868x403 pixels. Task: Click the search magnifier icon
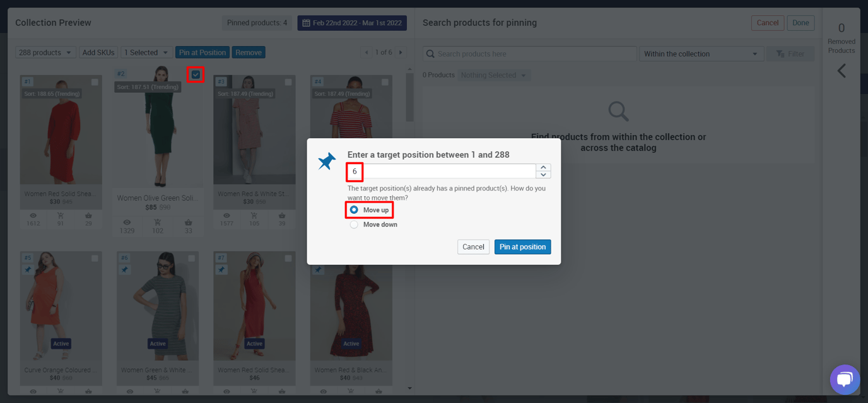pos(430,54)
